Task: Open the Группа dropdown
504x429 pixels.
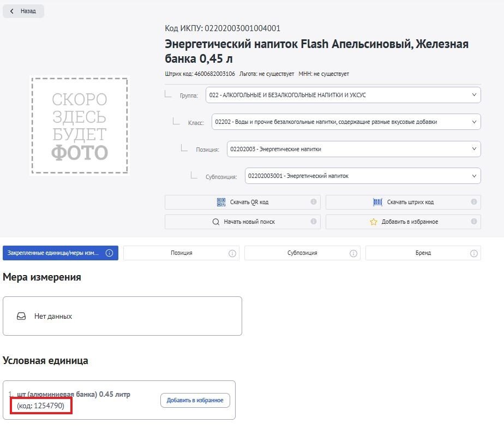Action: 343,95
